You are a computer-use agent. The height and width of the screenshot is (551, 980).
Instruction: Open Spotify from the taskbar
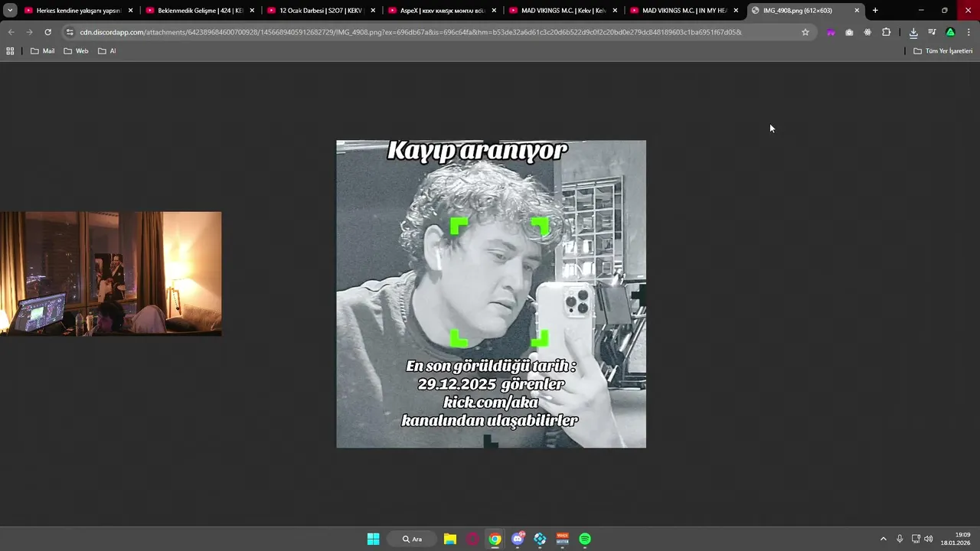click(585, 539)
